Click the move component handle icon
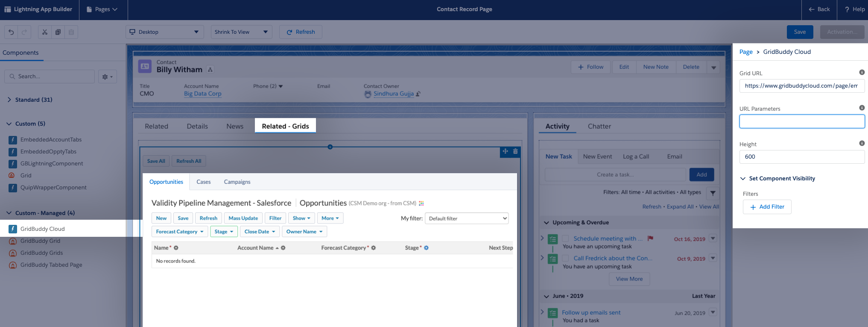Image resolution: width=868 pixels, height=327 pixels. (505, 151)
